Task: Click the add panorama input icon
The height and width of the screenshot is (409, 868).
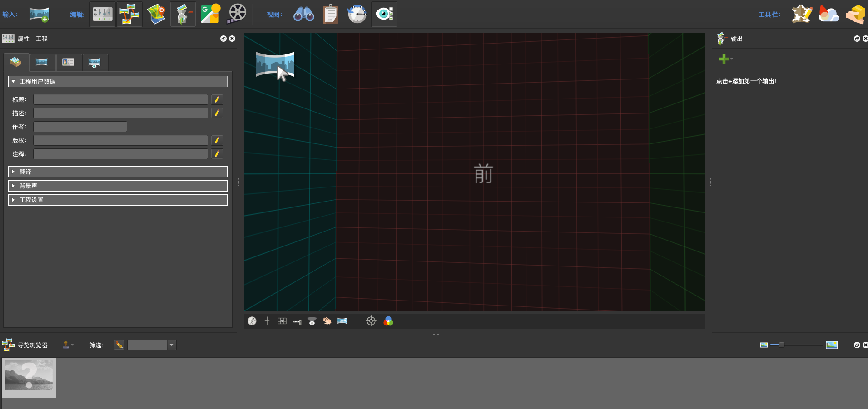Action: (x=39, y=14)
